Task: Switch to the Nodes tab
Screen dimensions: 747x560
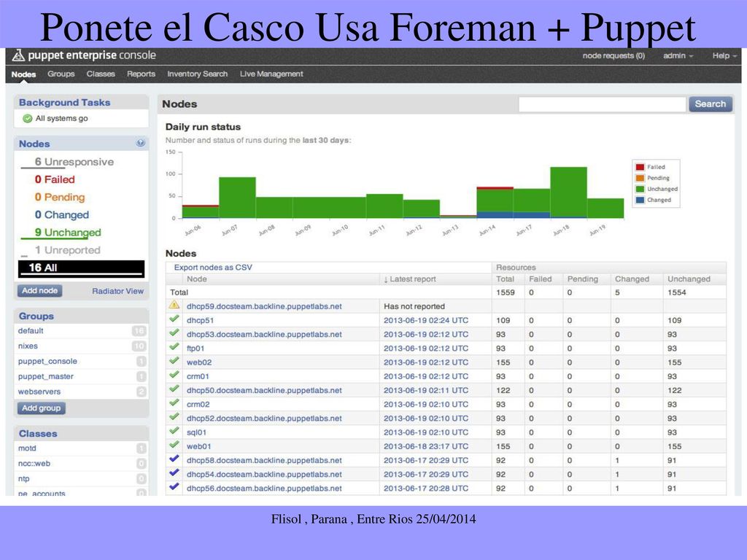Action: (23, 74)
